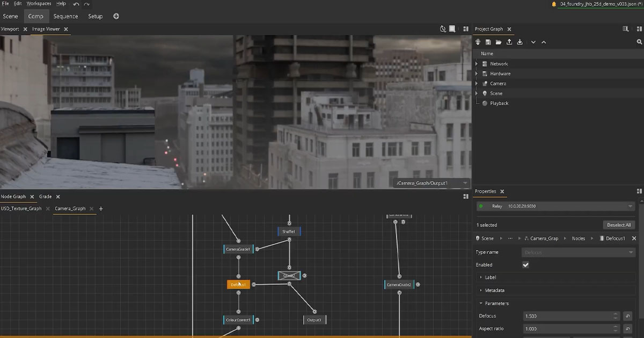The width and height of the screenshot is (644, 338).
Task: Select the Node Graph tab
Action: coord(13,197)
